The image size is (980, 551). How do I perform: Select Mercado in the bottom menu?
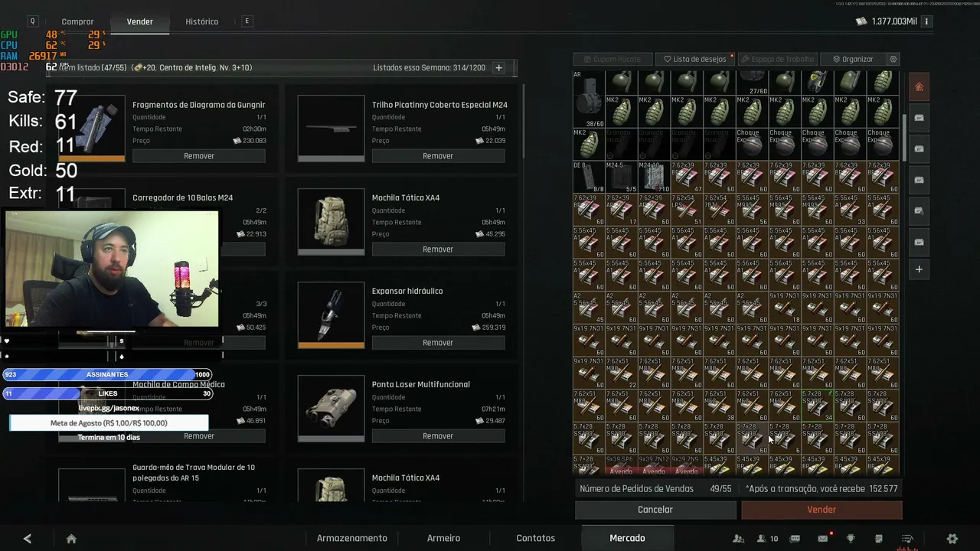[627, 538]
